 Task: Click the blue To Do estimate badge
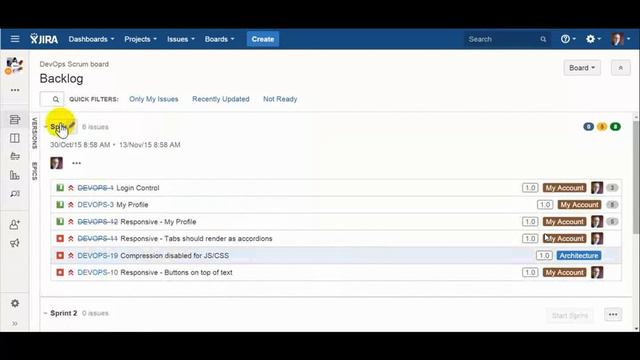click(588, 127)
